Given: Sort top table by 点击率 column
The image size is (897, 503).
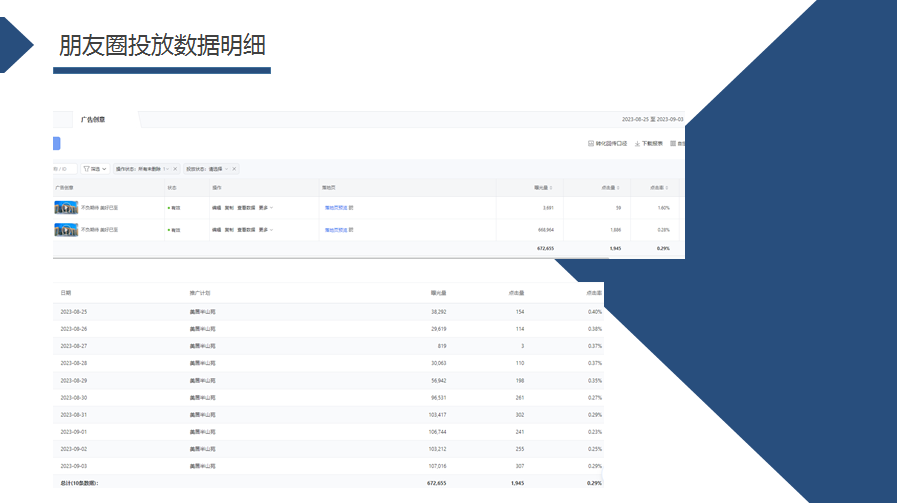Looking at the screenshot, I should [x=667, y=187].
